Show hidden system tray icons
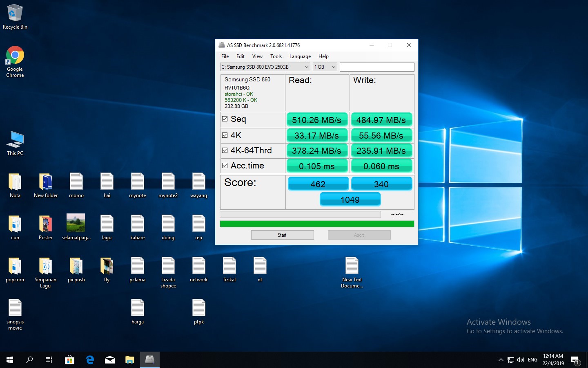588x368 pixels. click(501, 360)
